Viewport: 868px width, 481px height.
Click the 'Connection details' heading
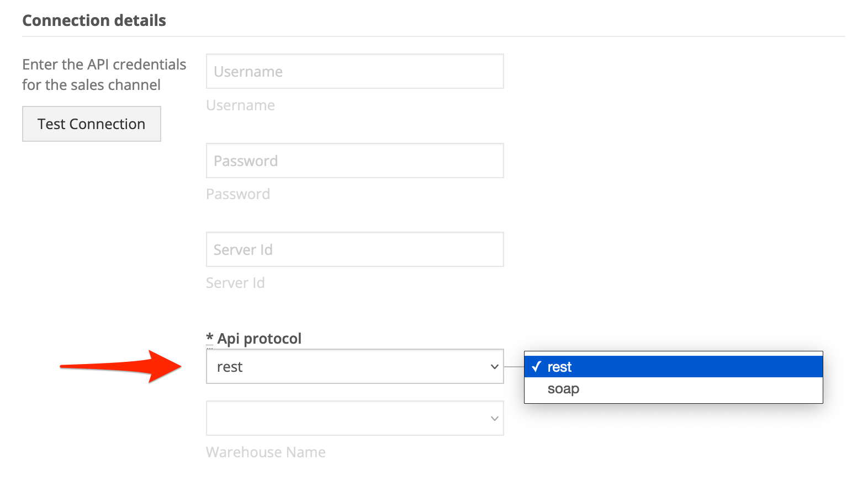point(94,20)
